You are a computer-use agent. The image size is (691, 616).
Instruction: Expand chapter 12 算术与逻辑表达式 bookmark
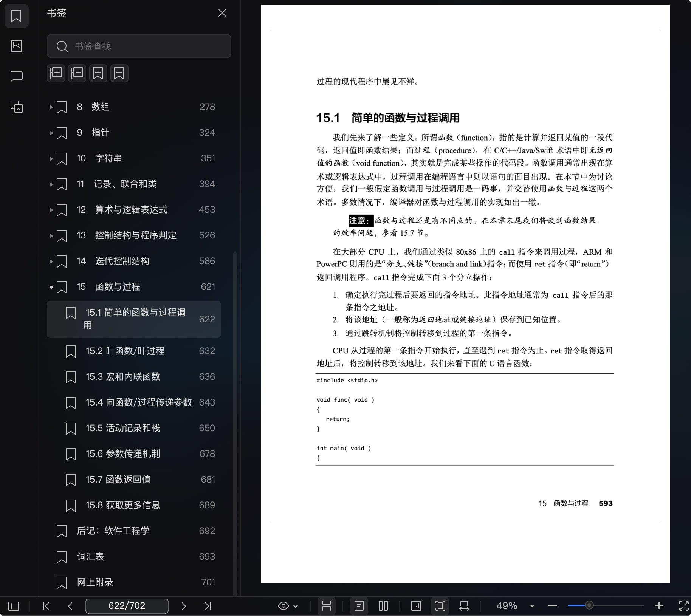click(51, 210)
